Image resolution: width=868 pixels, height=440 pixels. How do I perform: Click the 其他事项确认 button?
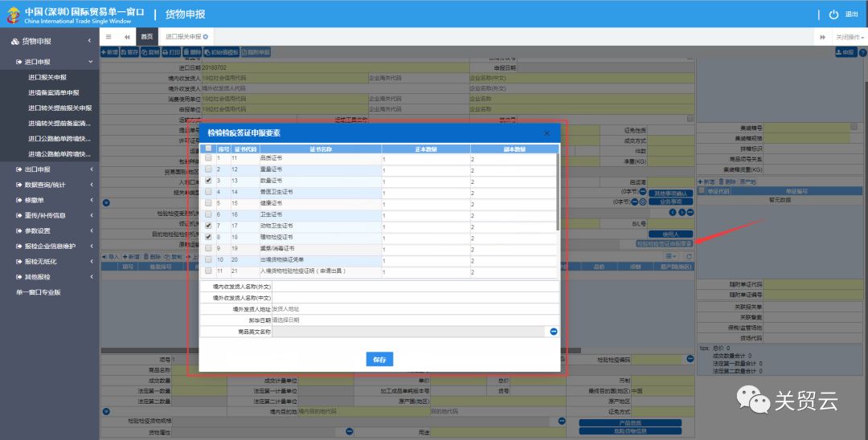click(670, 194)
